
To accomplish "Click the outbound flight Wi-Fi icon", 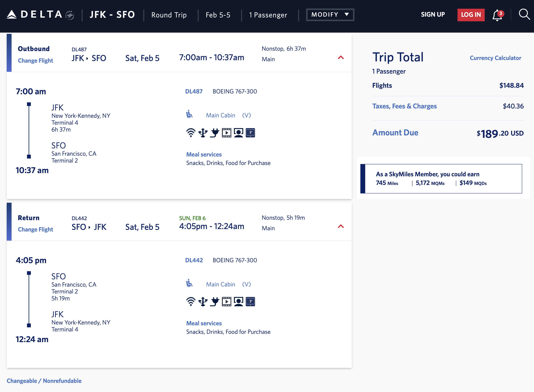I will pyautogui.click(x=191, y=133).
